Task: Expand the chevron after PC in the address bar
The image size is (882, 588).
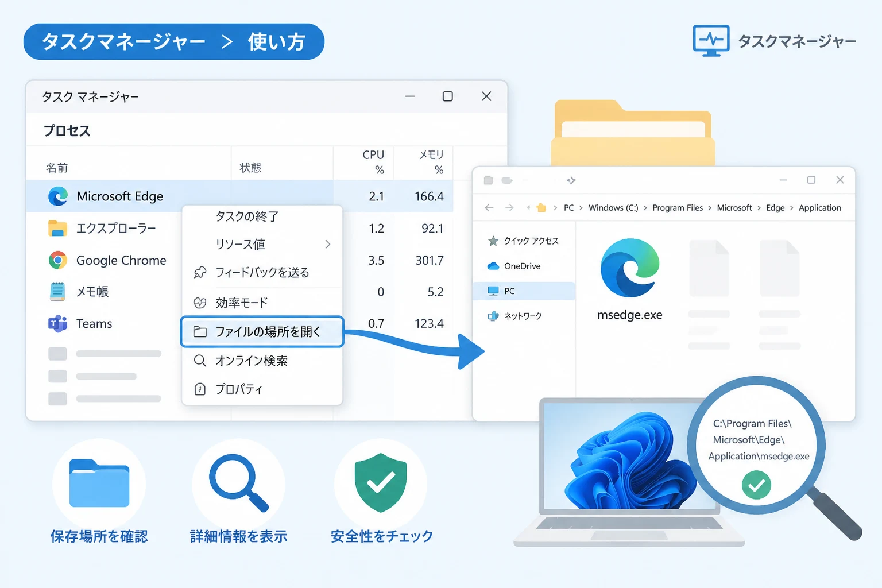Action: (581, 208)
